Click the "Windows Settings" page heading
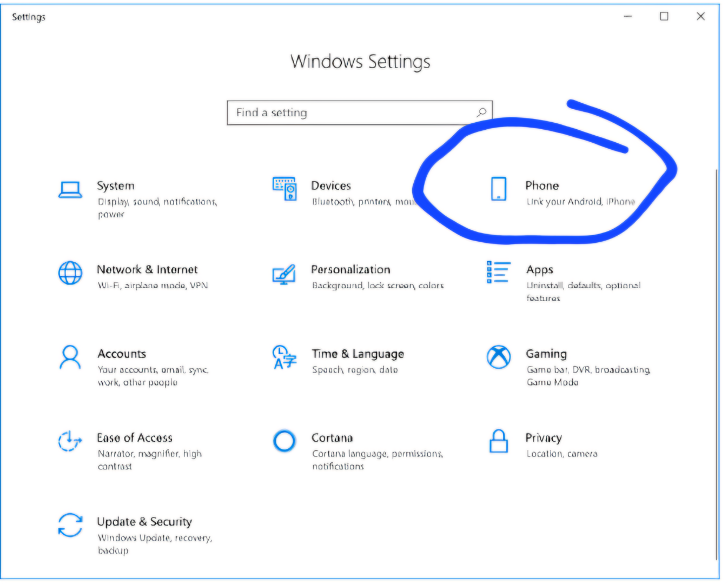 coord(360,62)
